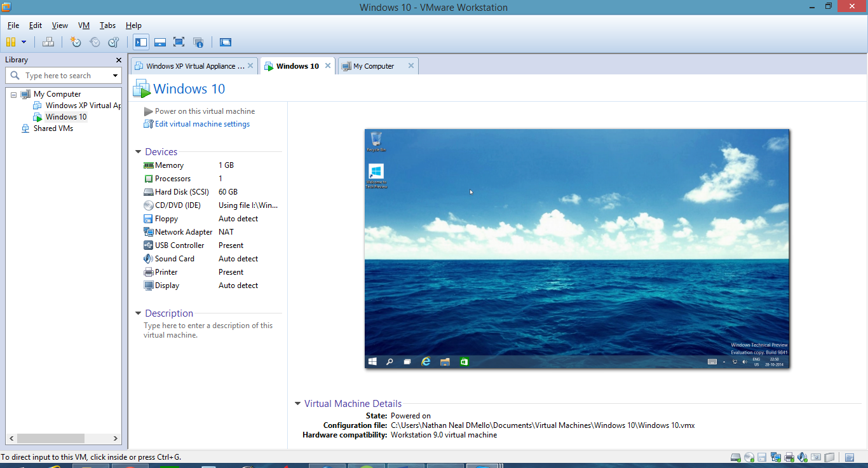Collapse the Description section
Viewport: 868px width, 468px height.
tap(139, 313)
